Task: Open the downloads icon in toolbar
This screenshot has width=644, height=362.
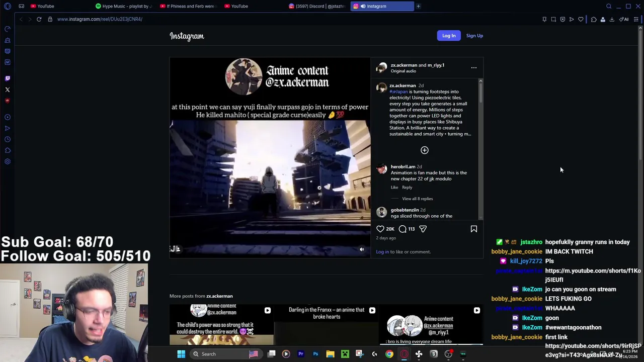Action: 612,19
